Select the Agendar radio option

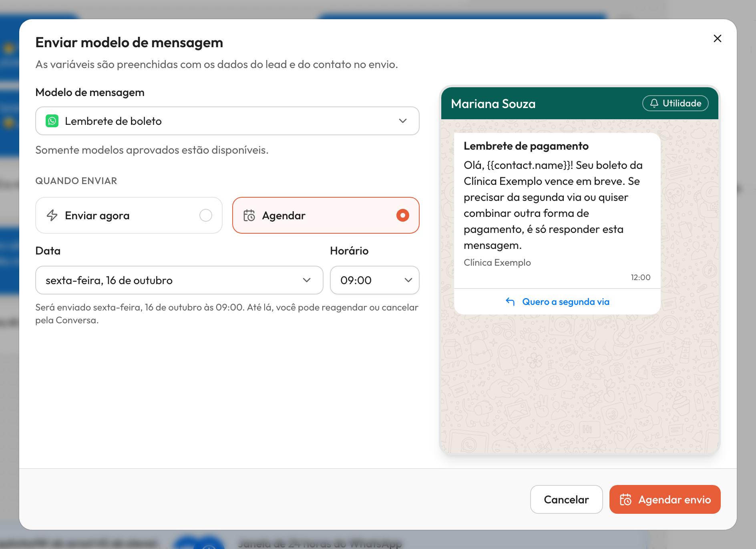coord(326,215)
